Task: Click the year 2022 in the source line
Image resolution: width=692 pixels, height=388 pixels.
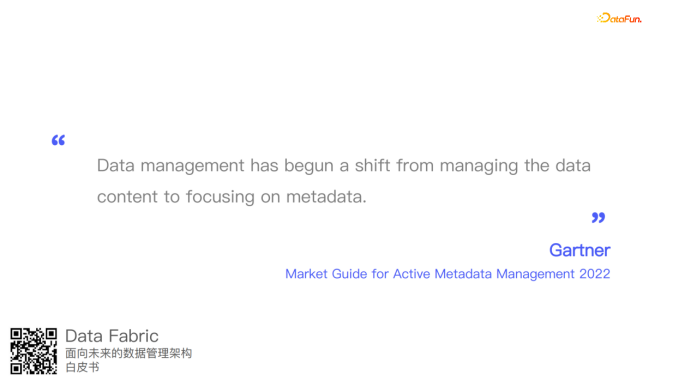Action: [594, 274]
